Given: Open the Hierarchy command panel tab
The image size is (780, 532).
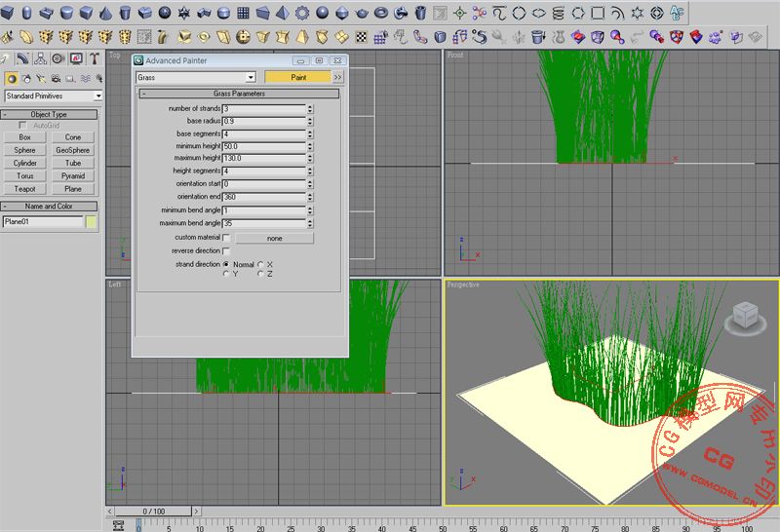Looking at the screenshot, I should [x=40, y=59].
